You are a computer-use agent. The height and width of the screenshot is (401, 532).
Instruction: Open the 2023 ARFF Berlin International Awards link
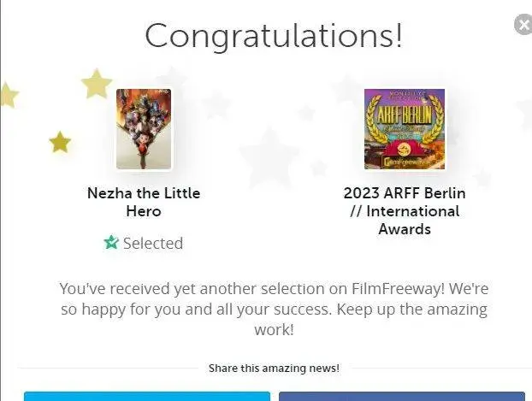pos(405,210)
